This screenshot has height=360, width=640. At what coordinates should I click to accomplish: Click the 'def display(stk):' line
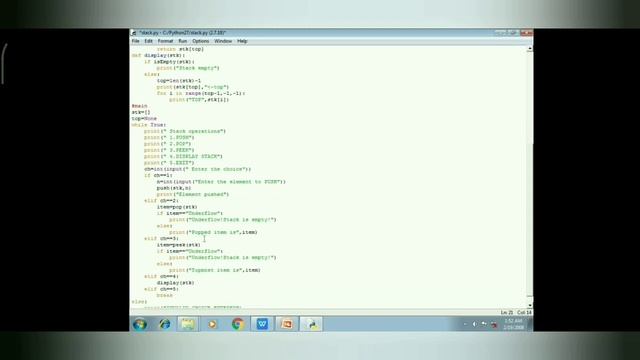click(158, 55)
